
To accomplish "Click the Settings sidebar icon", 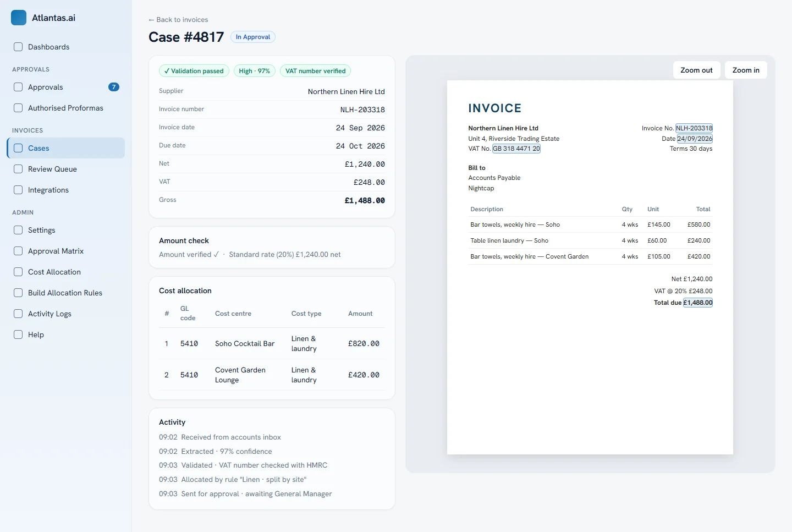I will point(18,230).
